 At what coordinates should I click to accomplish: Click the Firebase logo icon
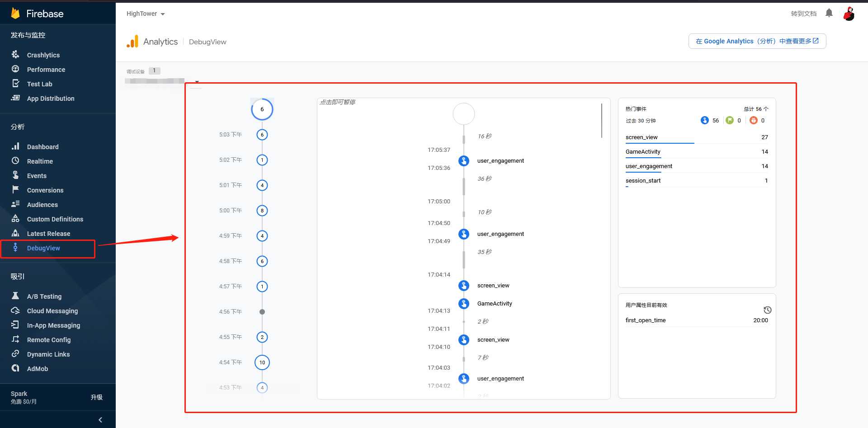(x=15, y=13)
